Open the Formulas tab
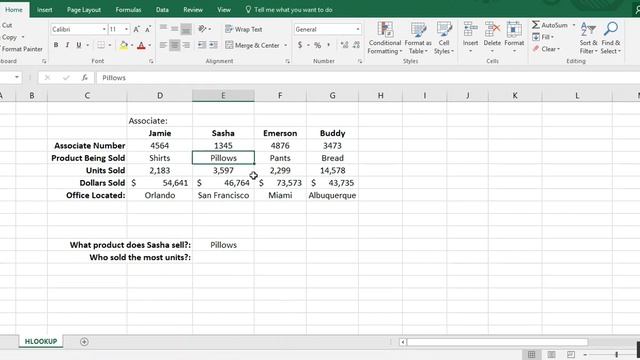The image size is (640, 360). click(x=128, y=9)
